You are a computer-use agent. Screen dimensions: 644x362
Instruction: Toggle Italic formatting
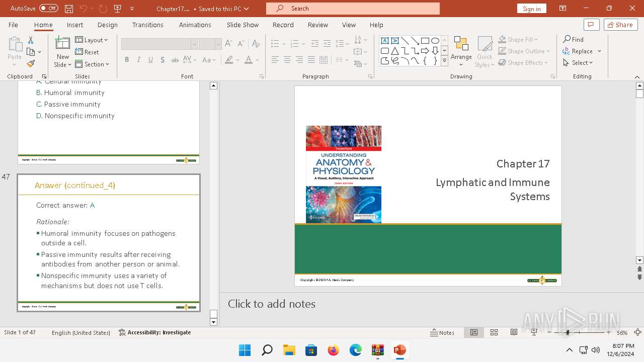(x=139, y=60)
